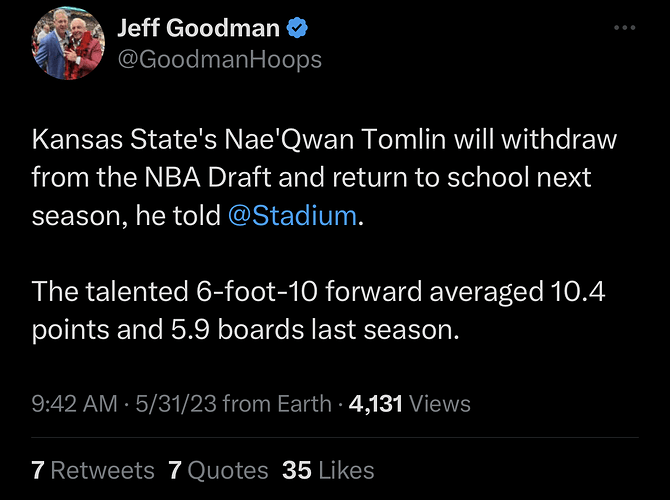Screen dimensions: 670x500
Task: Open the 35 Likes list
Action: [x=328, y=470]
